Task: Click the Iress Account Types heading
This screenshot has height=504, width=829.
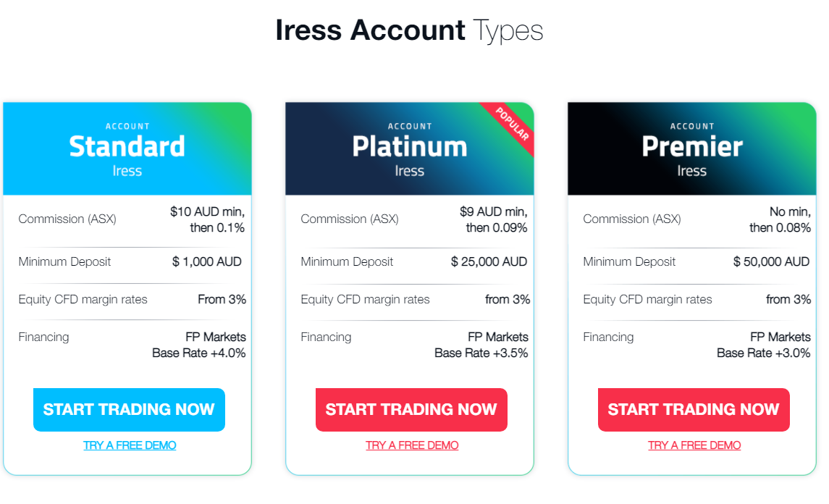Action: click(x=409, y=30)
